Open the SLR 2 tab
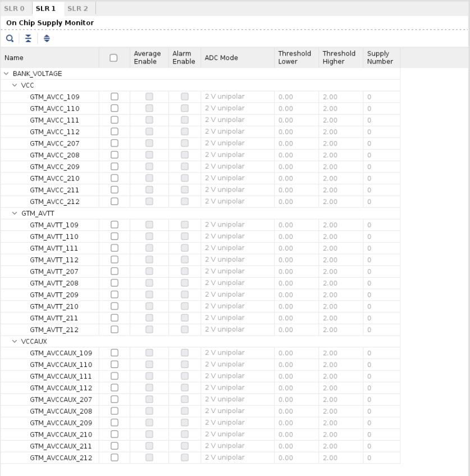470x476 pixels. (77, 8)
